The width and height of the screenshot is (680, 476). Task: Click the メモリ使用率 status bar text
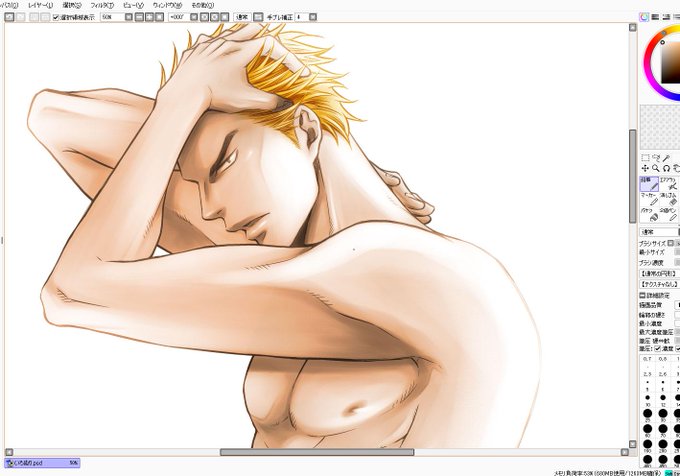pyautogui.click(x=608, y=473)
